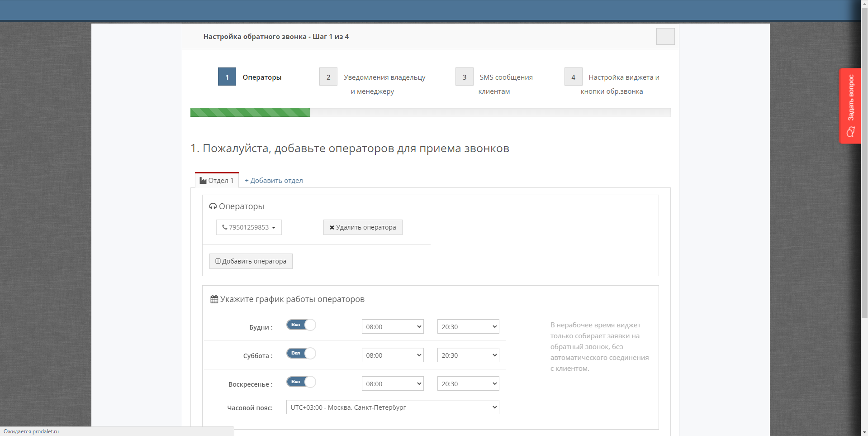The image size is (868, 436).
Task: Click the green striped progress bar
Action: [250, 112]
